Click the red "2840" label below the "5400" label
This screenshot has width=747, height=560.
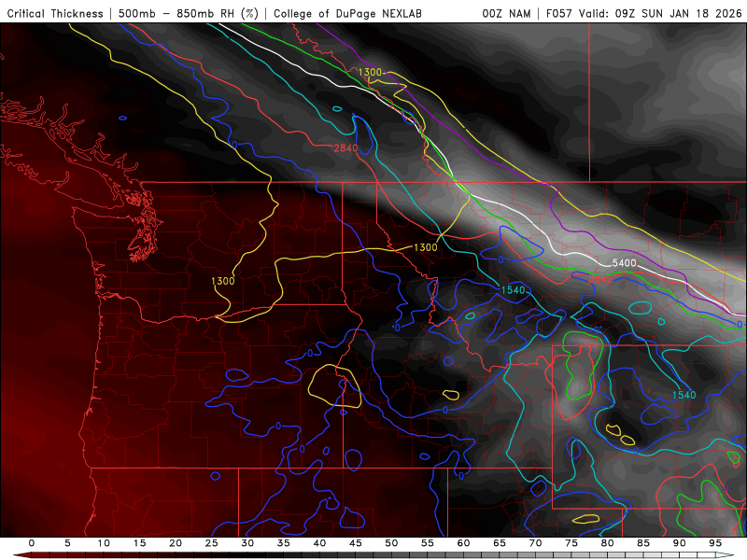click(600, 278)
